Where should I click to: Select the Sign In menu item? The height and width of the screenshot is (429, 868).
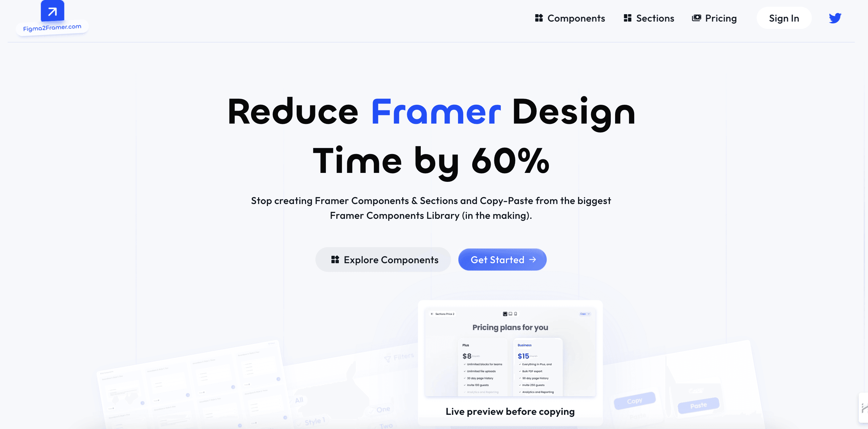pos(784,18)
